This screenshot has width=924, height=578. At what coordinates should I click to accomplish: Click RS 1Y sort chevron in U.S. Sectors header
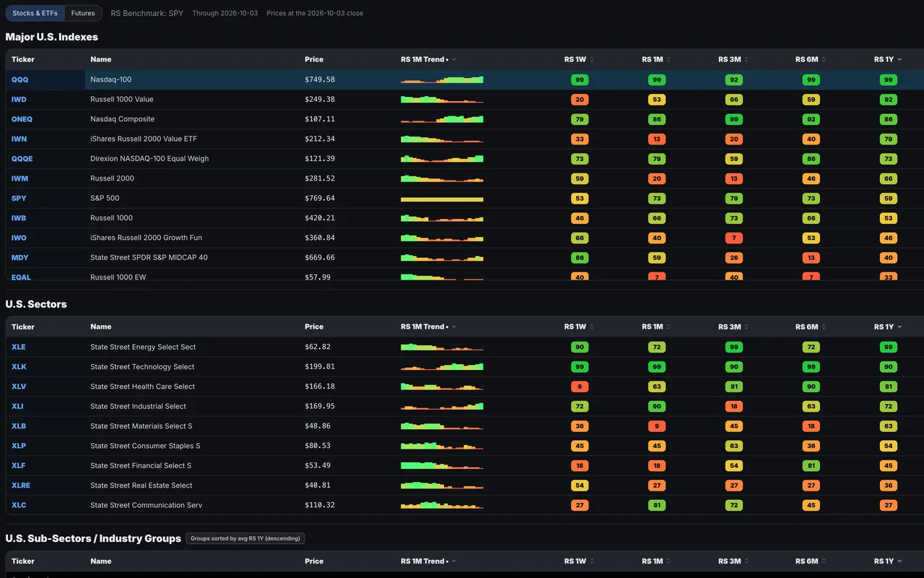click(x=899, y=327)
